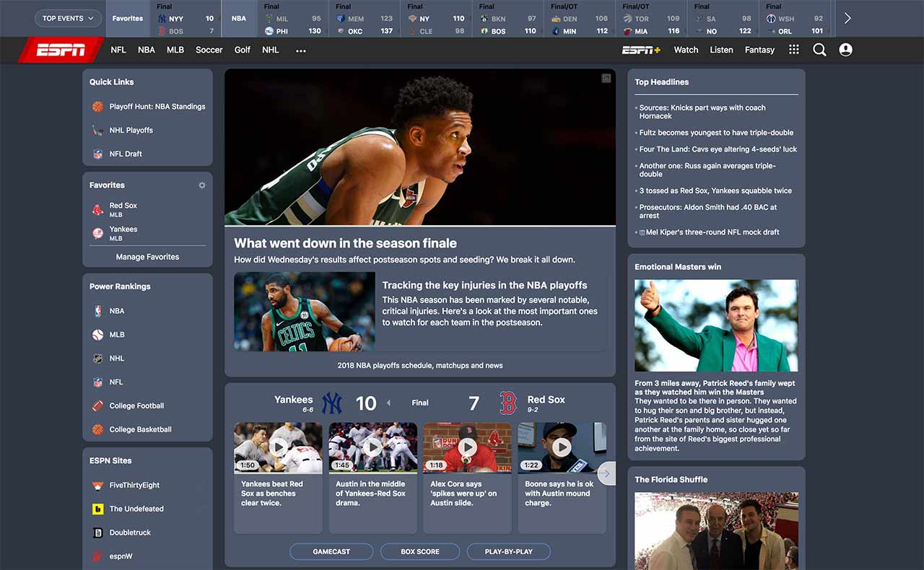The height and width of the screenshot is (570, 924).
Task: Click the ESPN+ logo
Action: point(642,50)
